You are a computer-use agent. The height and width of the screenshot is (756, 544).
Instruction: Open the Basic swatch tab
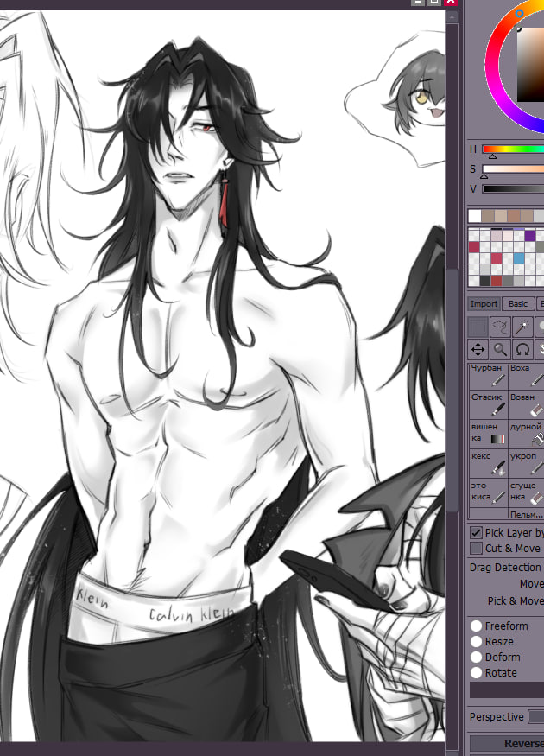click(518, 304)
